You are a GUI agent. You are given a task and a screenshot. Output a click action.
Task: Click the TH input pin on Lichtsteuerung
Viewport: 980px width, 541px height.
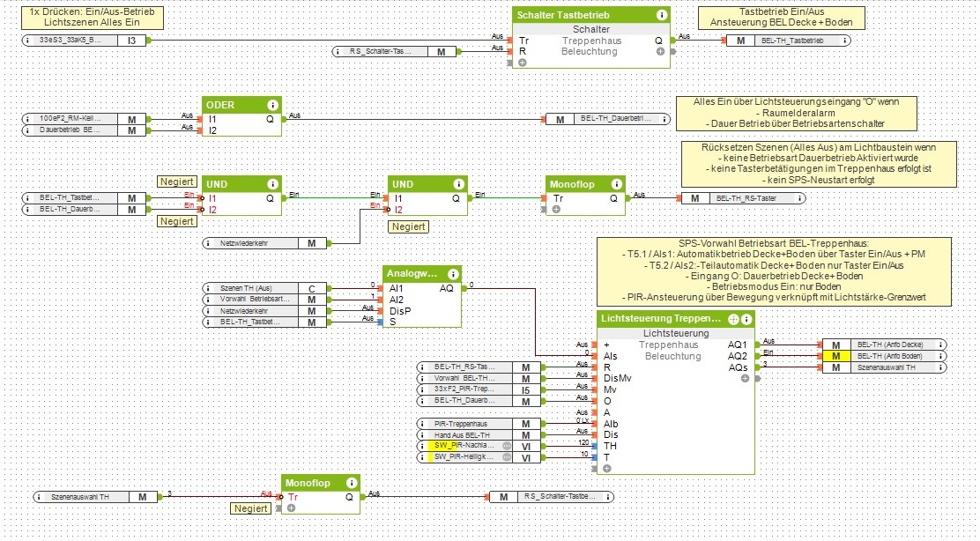pyautogui.click(x=598, y=447)
